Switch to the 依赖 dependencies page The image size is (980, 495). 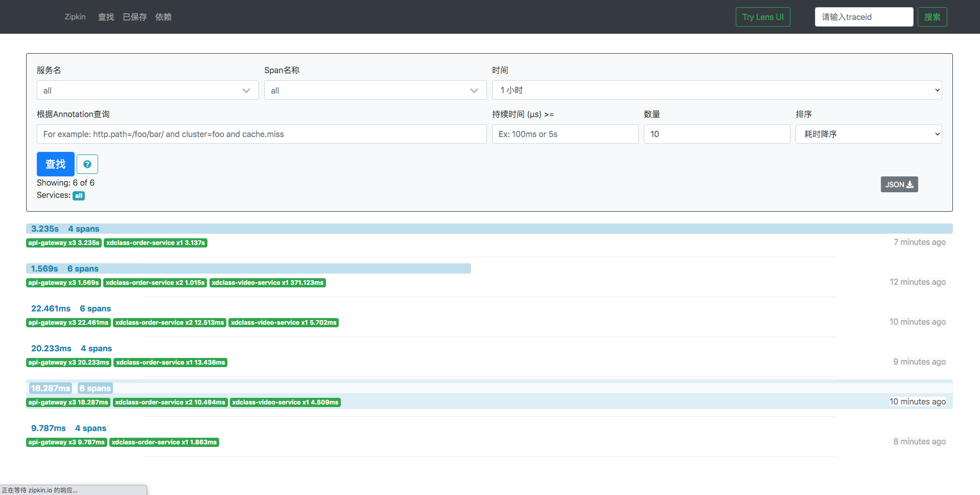tap(163, 17)
